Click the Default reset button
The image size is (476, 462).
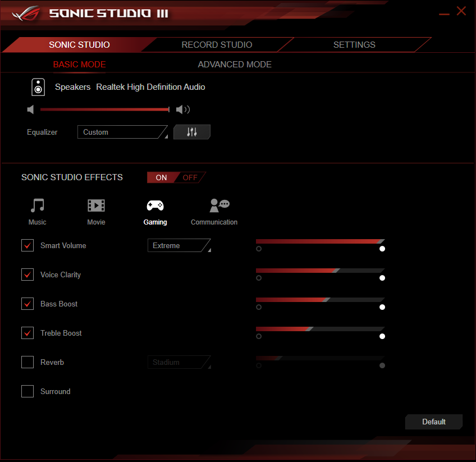434,422
